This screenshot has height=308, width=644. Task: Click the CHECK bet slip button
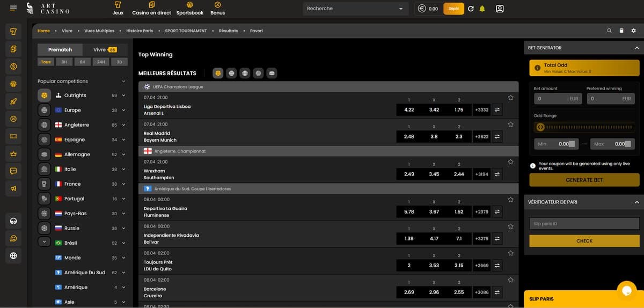click(x=584, y=241)
